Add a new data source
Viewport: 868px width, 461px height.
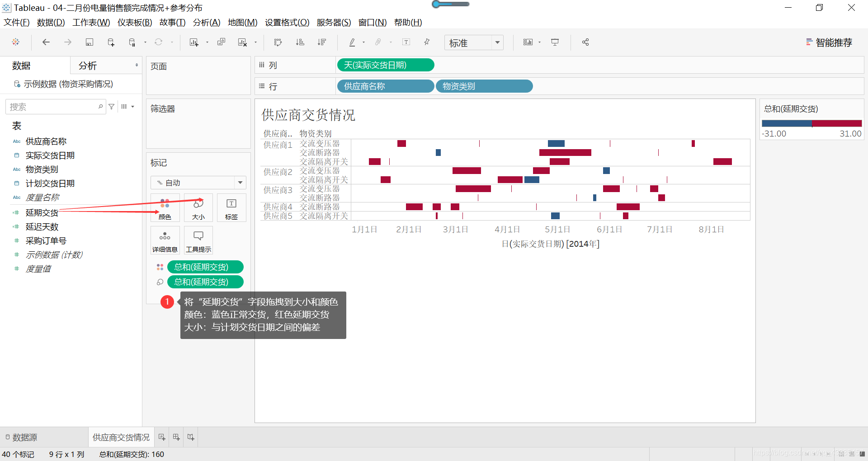coord(111,42)
